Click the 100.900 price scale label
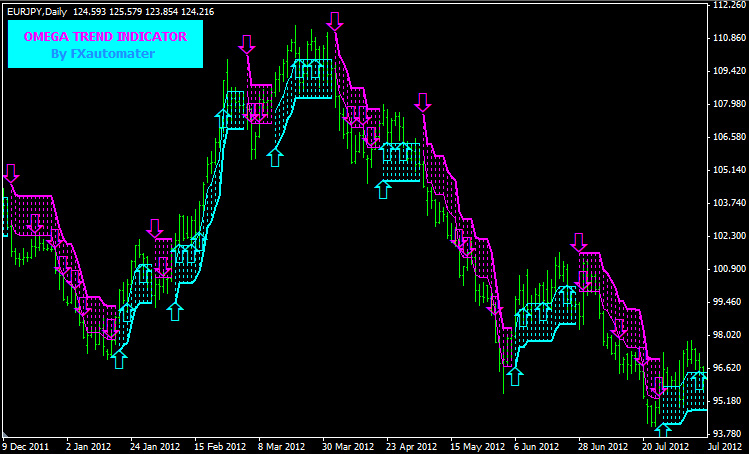Image resolution: width=749 pixels, height=454 pixels. coord(728,269)
